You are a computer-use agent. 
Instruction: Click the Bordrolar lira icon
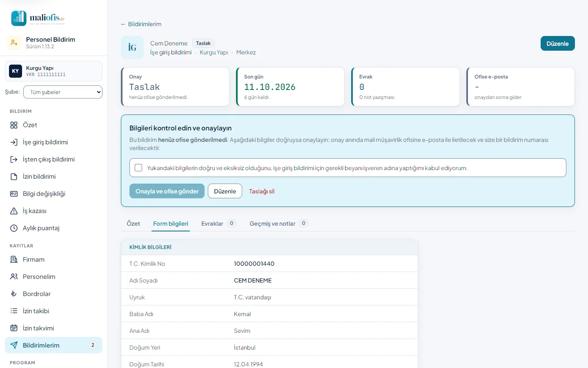14,294
